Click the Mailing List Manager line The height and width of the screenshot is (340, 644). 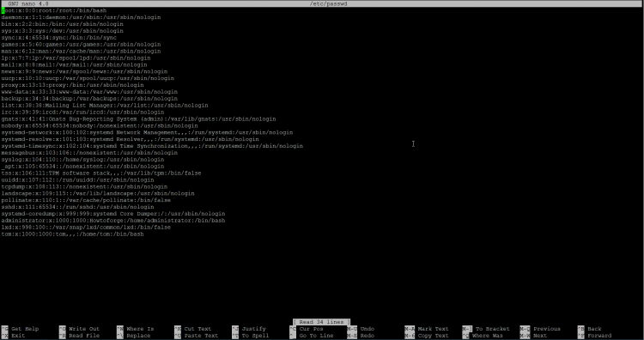[105, 106]
